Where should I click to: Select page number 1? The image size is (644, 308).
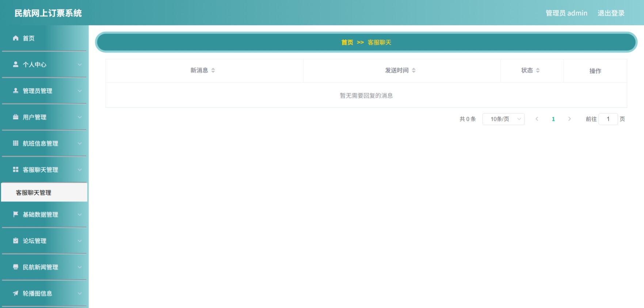tap(553, 119)
